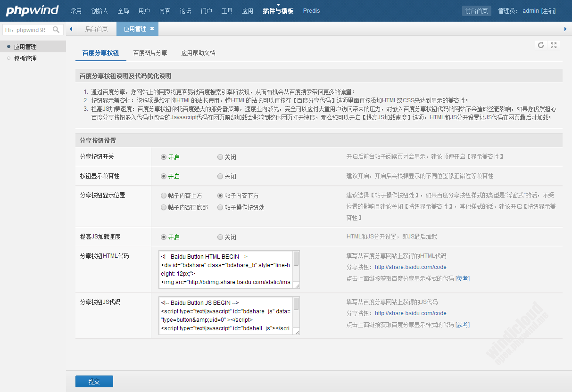Select the 百度分享按钮 sub-tab
The width and height of the screenshot is (572, 392).
point(100,53)
